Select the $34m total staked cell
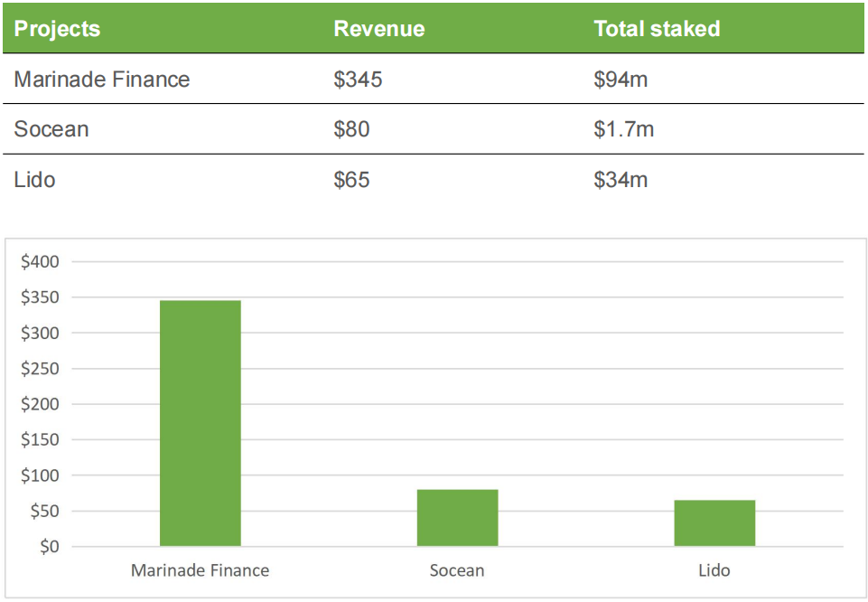This screenshot has height=602, width=868. coord(620,180)
